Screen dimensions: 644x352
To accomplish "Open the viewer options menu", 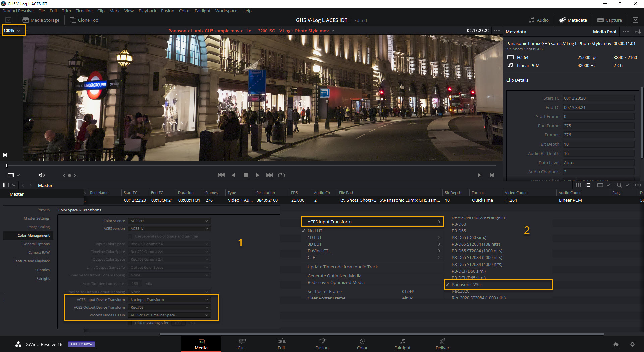I will pos(497,30).
